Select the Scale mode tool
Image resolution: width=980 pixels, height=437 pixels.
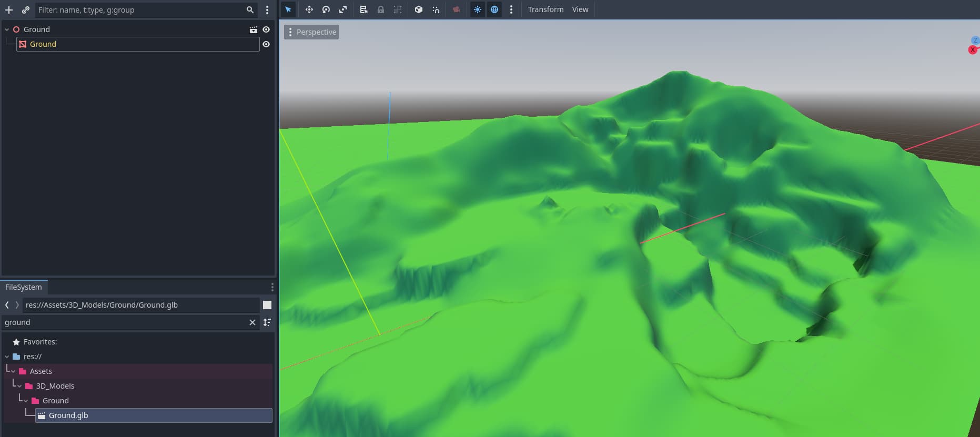pyautogui.click(x=343, y=9)
